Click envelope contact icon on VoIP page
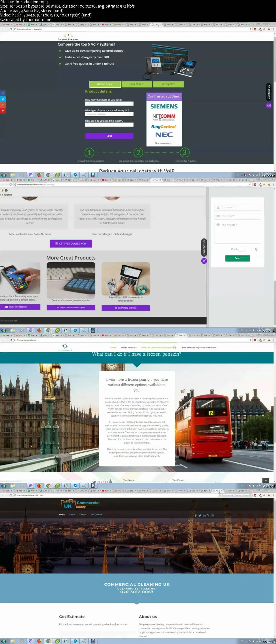276x644 pixels. 268,105
